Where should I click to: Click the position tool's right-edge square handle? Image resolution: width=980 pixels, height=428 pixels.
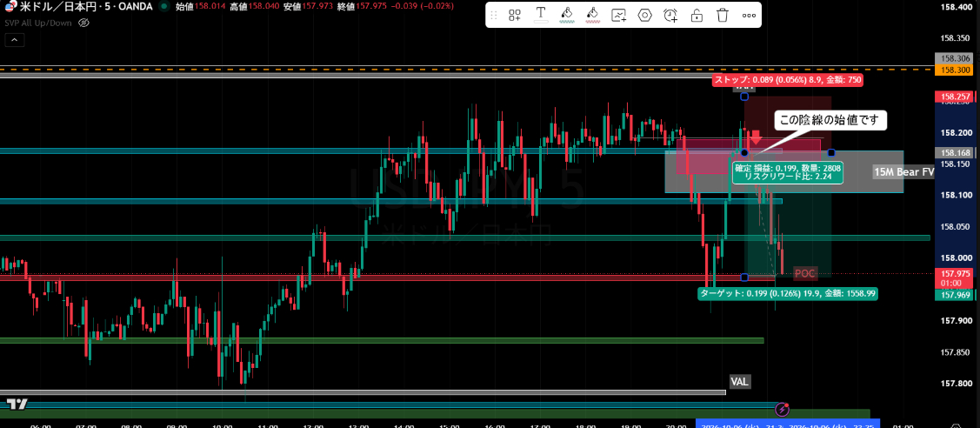tap(831, 152)
